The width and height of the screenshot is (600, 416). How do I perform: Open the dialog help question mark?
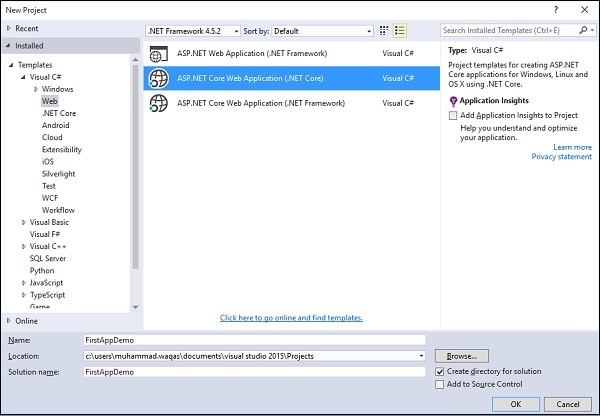(556, 10)
